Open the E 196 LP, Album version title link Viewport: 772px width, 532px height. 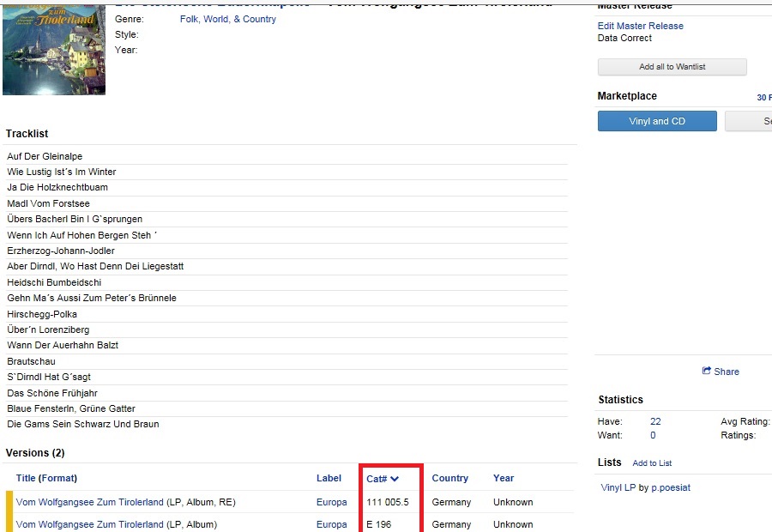[x=89, y=524]
